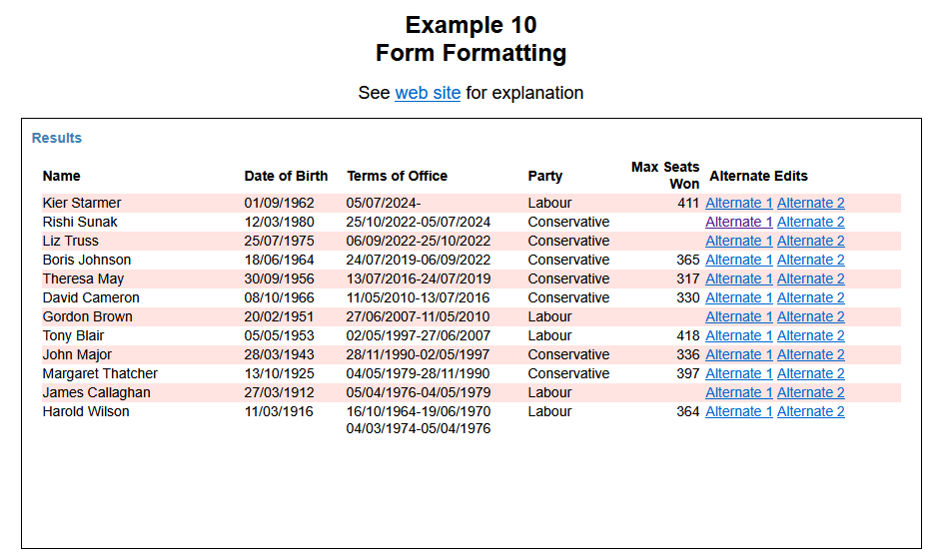Open Alternate 1 for Margaret Thatcher

pyautogui.click(x=738, y=373)
